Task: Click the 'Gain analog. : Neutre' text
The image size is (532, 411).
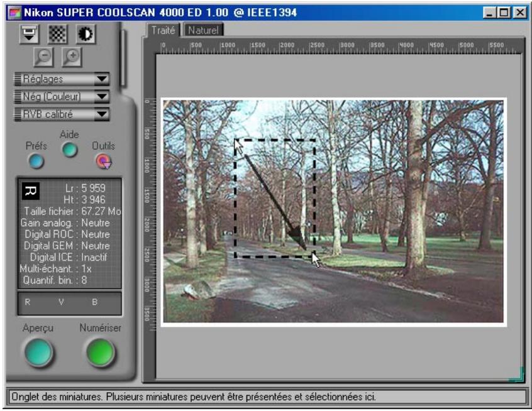Action: 65,223
